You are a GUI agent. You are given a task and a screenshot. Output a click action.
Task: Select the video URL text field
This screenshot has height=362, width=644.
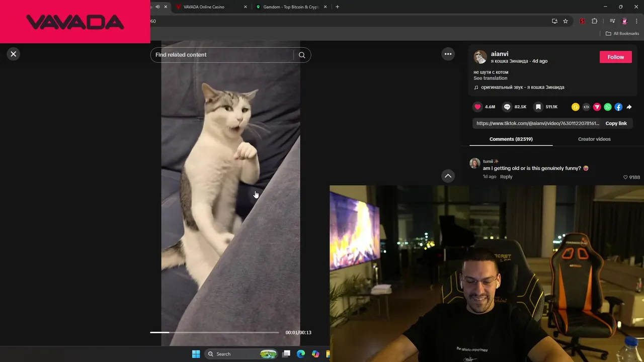(538, 123)
